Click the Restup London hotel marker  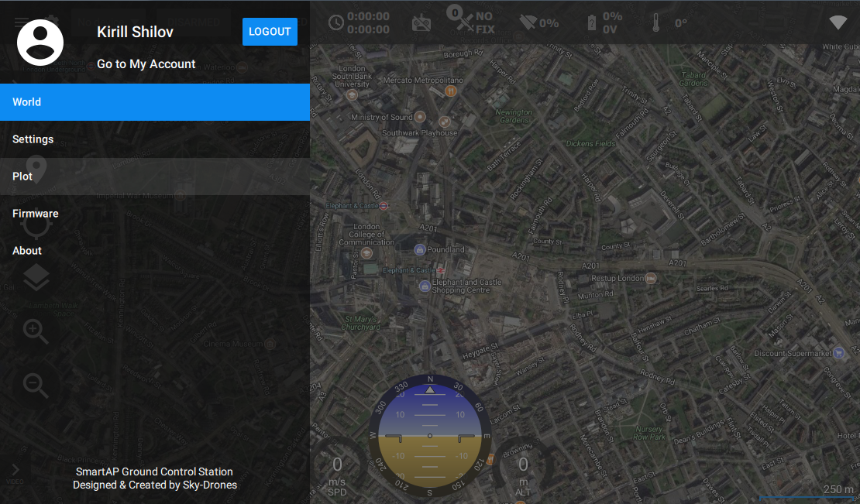tap(651, 278)
